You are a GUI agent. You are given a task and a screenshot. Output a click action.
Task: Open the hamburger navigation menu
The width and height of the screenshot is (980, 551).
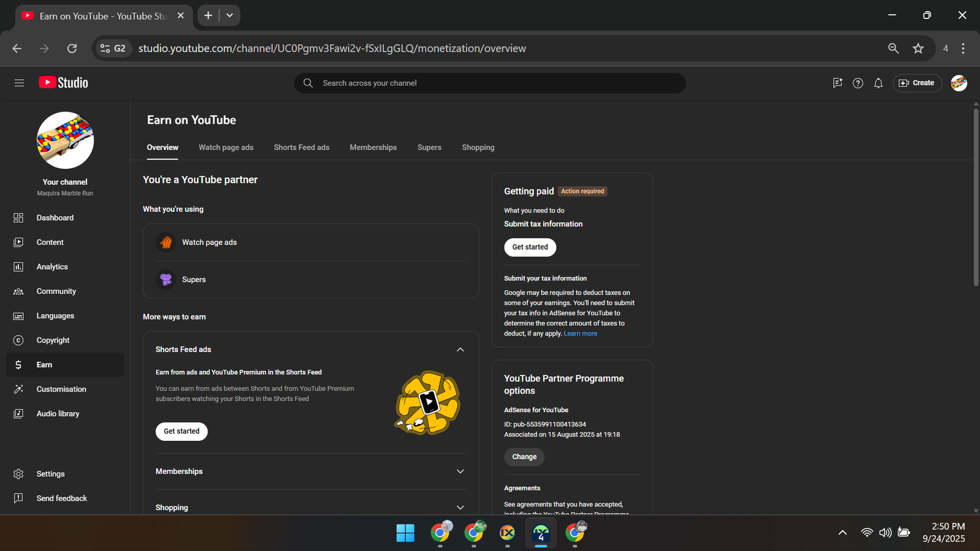(19, 83)
